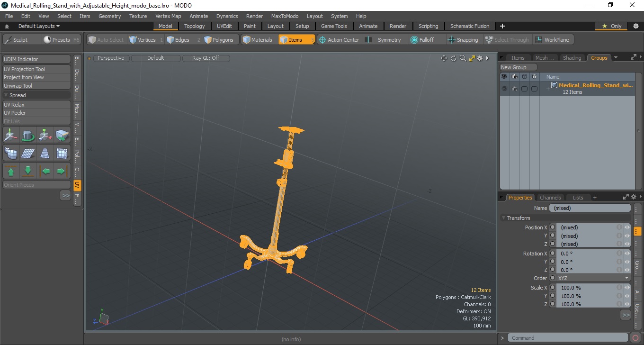The height and width of the screenshot is (345, 644).
Task: Toggle render camera for Medical_Rolling_Stand group
Action: point(514,89)
